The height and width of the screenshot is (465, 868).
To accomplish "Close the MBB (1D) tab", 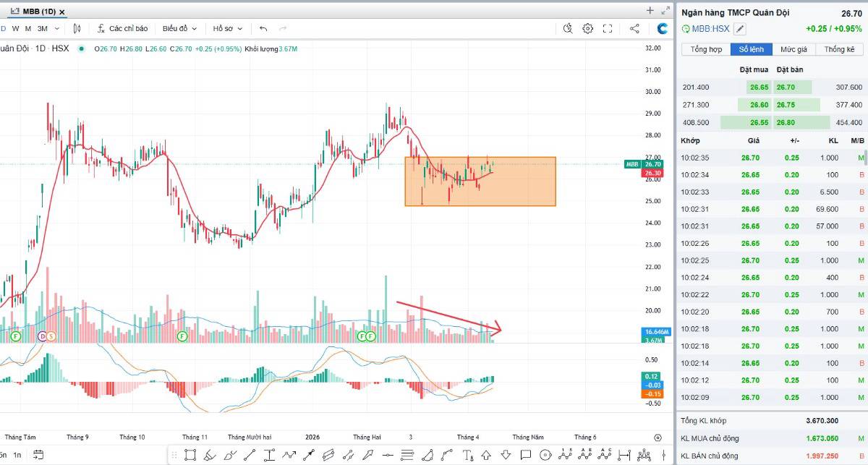I will coord(62,12).
